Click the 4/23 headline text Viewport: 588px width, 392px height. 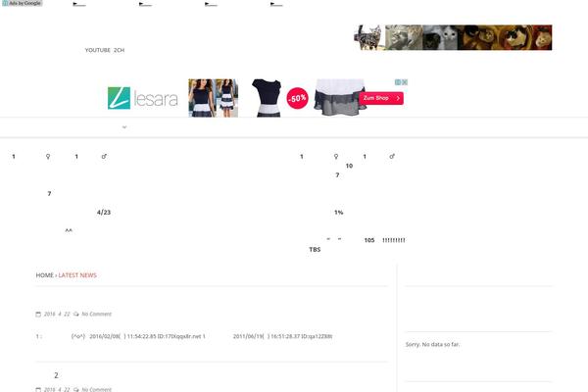[x=104, y=213]
